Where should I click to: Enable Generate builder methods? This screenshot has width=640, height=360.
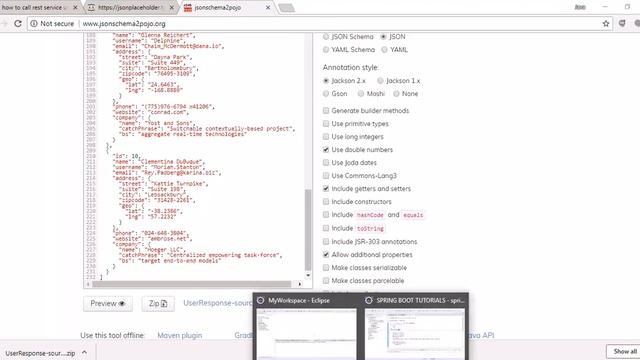coord(326,111)
